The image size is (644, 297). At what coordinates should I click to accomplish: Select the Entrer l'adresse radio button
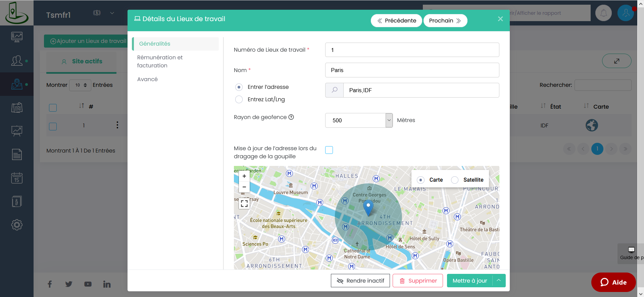coord(239,87)
